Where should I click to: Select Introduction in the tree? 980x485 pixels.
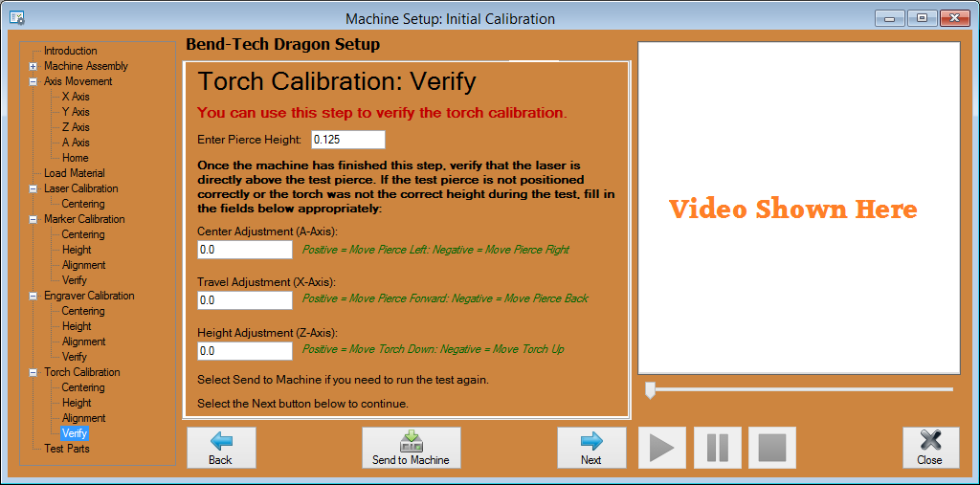point(71,51)
